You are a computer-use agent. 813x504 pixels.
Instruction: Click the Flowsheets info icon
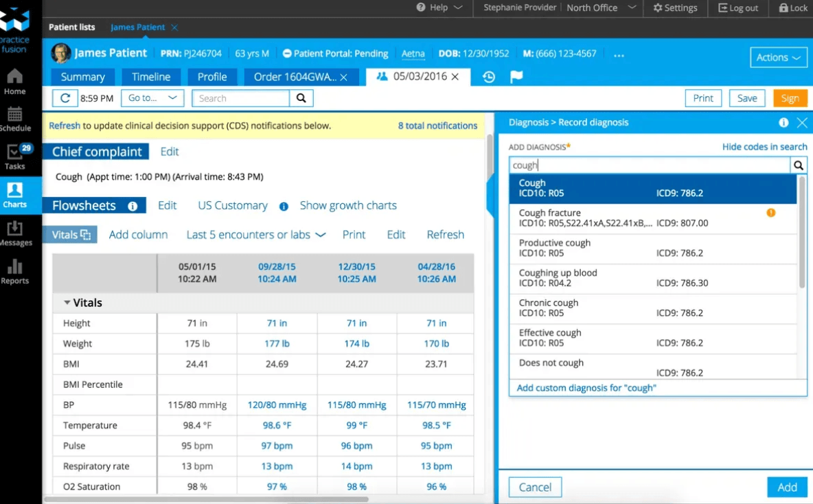click(x=133, y=206)
